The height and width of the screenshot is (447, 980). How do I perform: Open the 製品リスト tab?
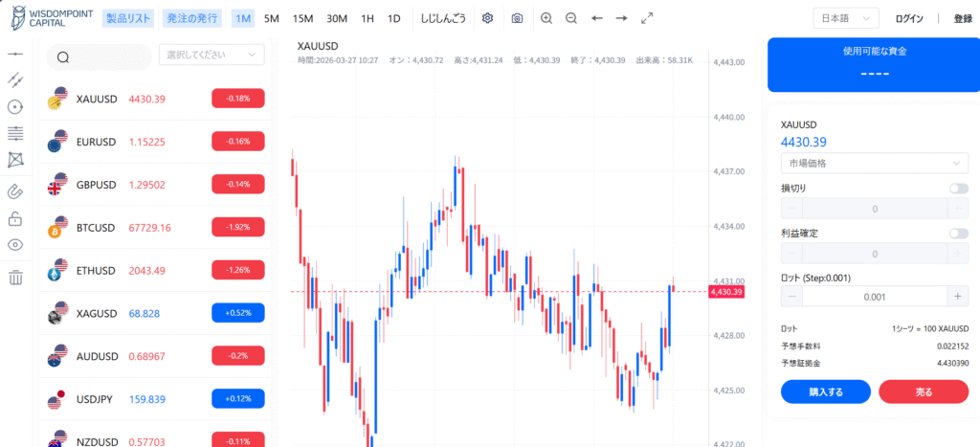[128, 18]
